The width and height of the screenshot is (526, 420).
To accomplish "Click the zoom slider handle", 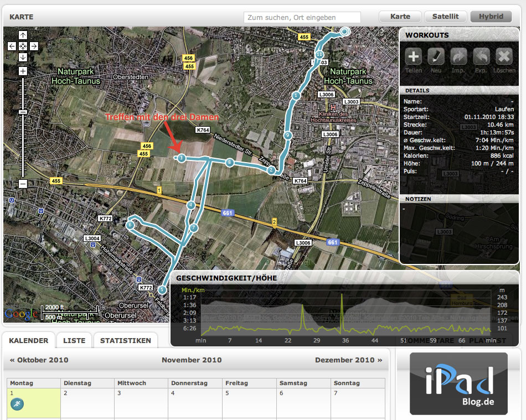I will (23, 112).
